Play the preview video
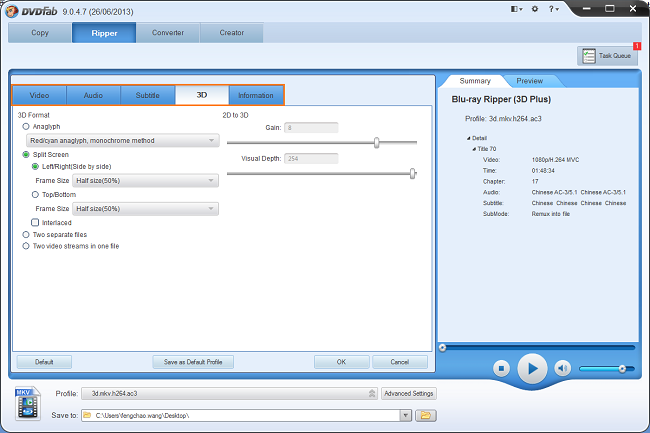 point(532,368)
